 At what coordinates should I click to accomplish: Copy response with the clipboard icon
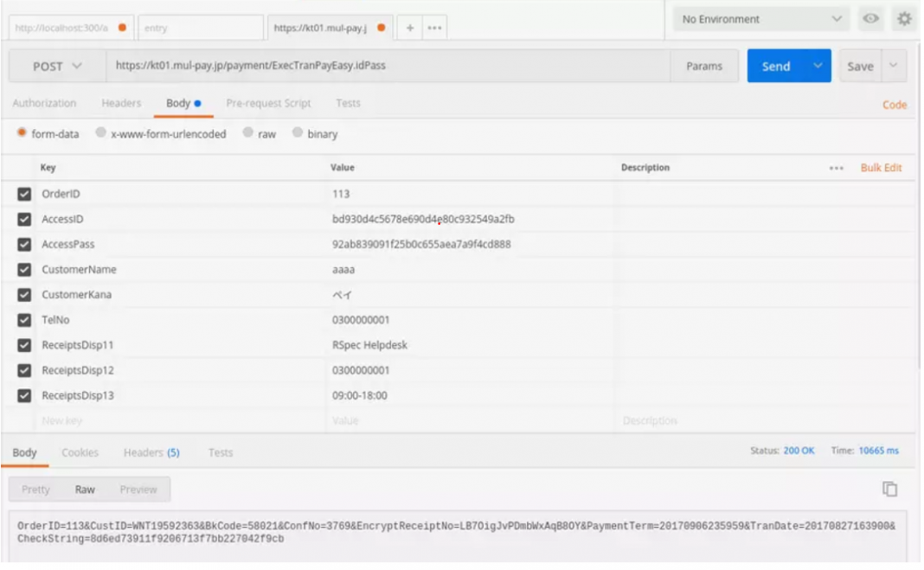889,490
